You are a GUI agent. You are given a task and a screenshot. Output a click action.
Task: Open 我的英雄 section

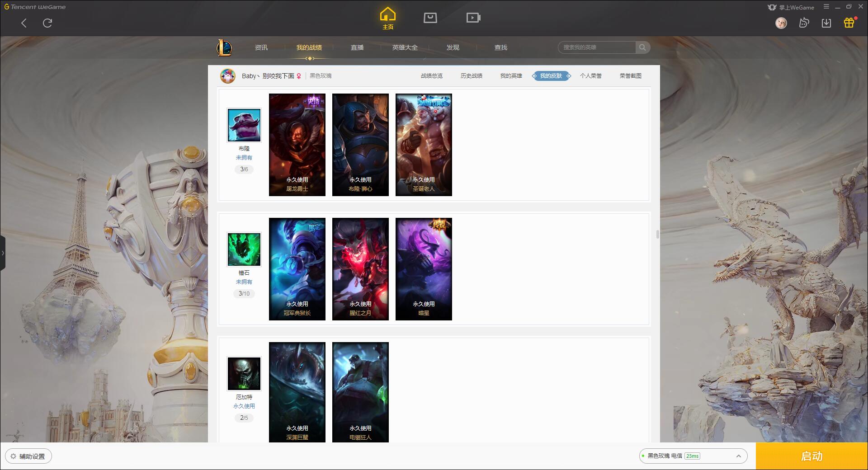[x=511, y=76]
